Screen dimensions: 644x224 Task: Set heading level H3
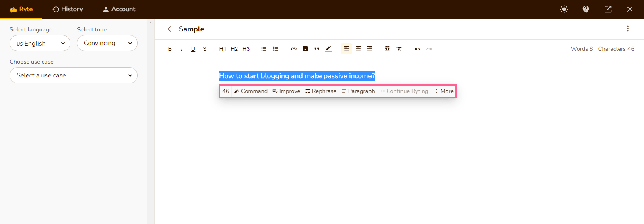246,49
